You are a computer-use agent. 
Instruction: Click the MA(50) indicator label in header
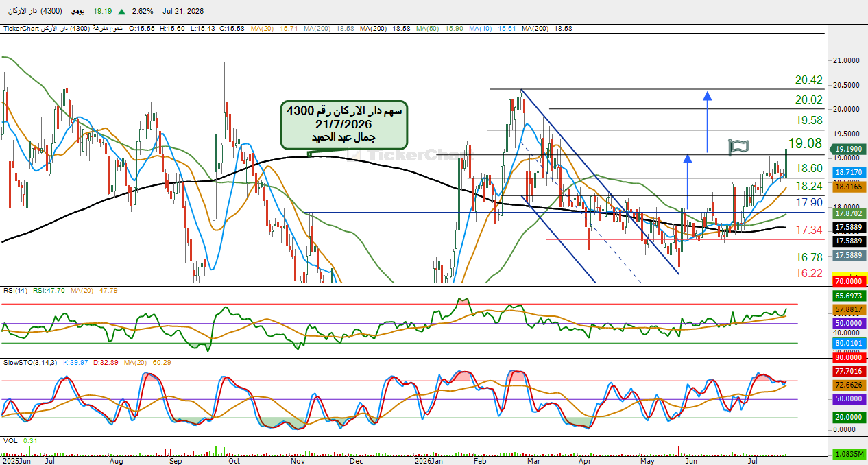click(429, 29)
